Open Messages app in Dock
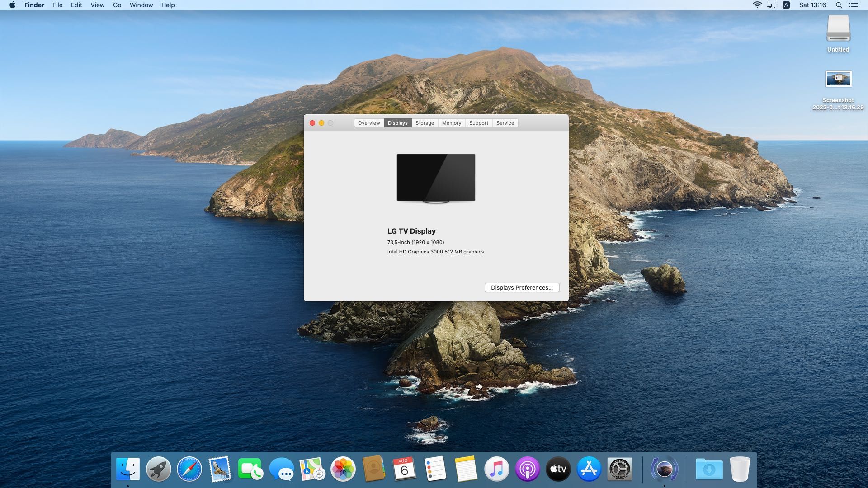The width and height of the screenshot is (868, 488). click(x=282, y=469)
